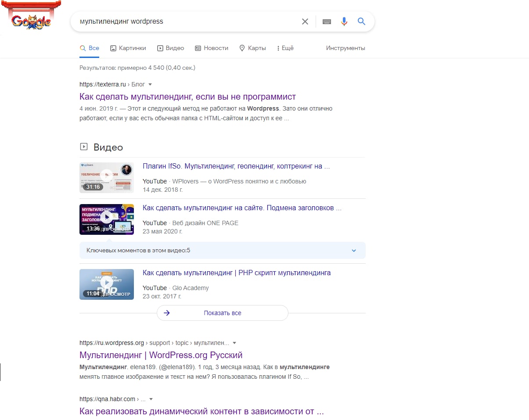Click the '23 мая 2020 г.' date
529x420 pixels.
click(x=162, y=231)
